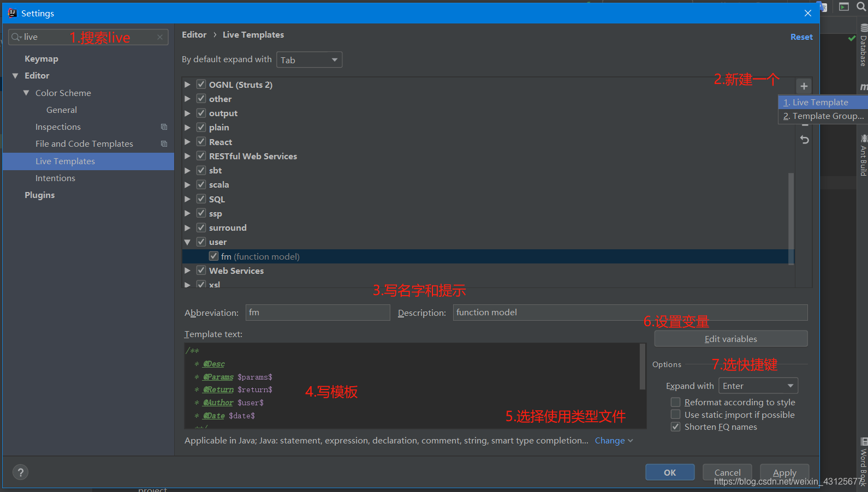Toggle the OGNL (Struts 2) group checkbox
868x492 pixels.
pos(201,85)
